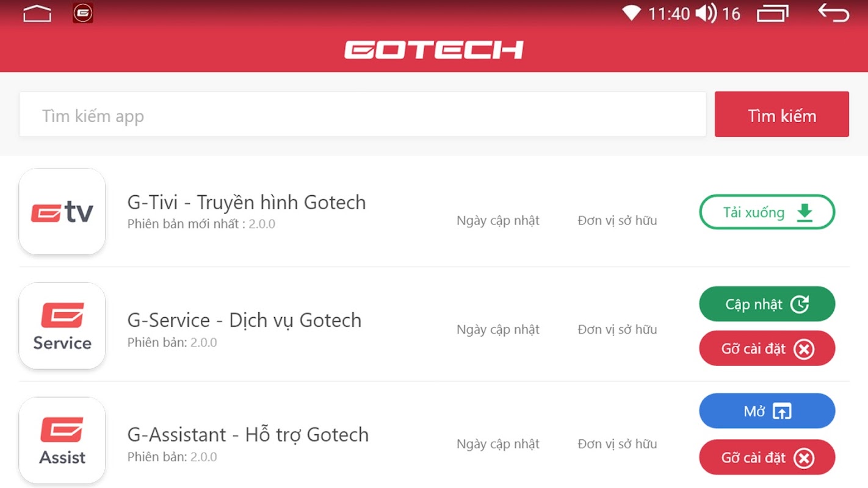Image resolution: width=868 pixels, height=488 pixels.
Task: Select the G-Service - Dịch vụ Gotech title
Action: coord(244,320)
